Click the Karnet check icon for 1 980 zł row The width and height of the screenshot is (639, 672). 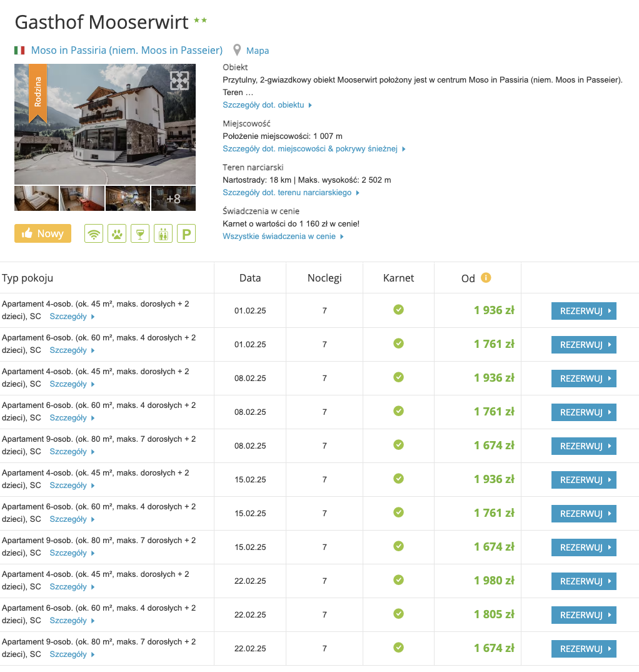click(x=399, y=580)
